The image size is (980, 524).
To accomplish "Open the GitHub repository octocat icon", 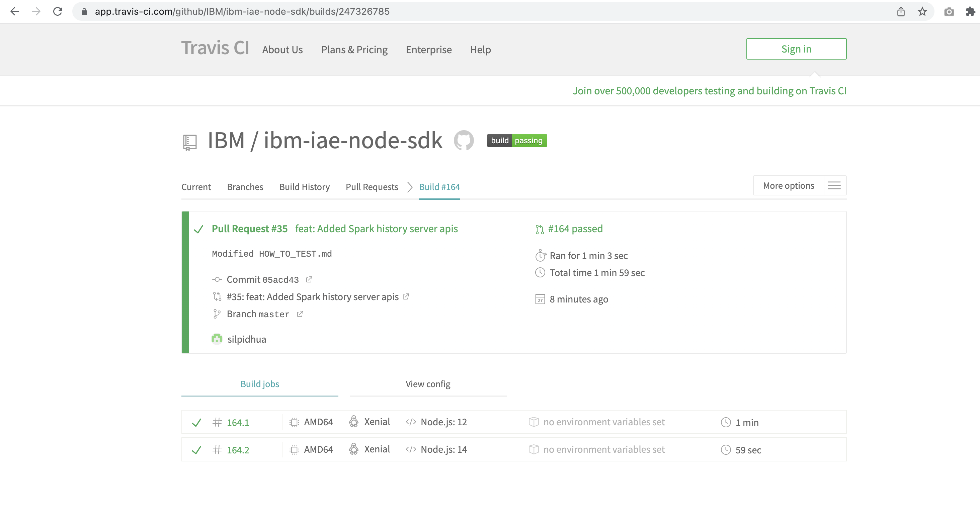I will (464, 141).
